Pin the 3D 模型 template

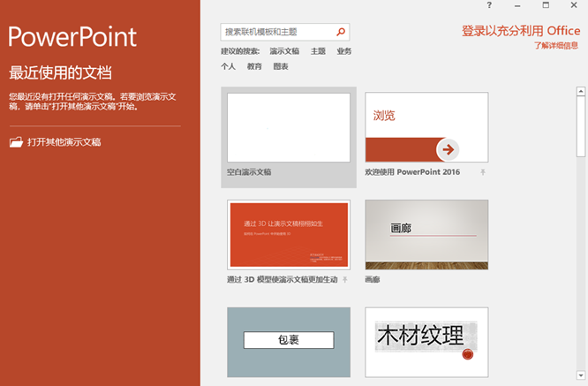[x=345, y=279]
